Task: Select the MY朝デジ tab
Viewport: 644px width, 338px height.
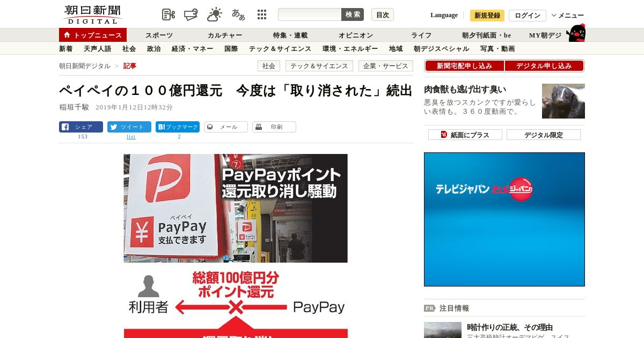Action: [x=545, y=35]
